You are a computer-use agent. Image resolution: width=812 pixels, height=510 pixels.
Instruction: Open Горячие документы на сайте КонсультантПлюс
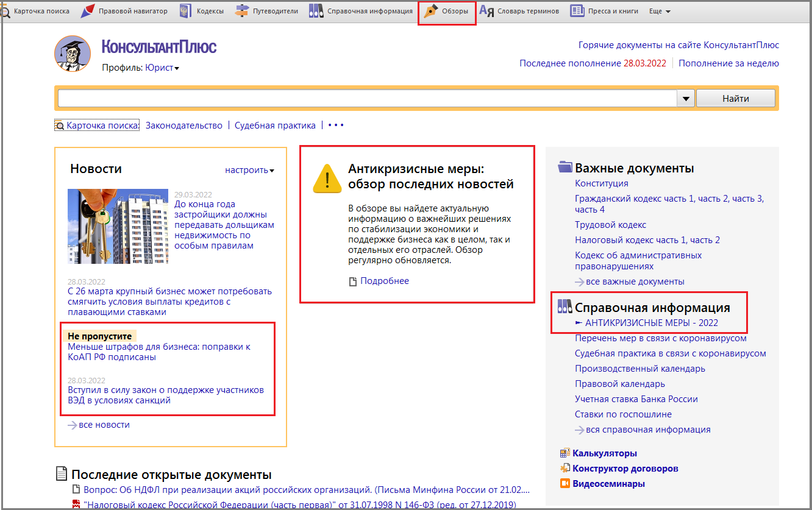point(678,45)
